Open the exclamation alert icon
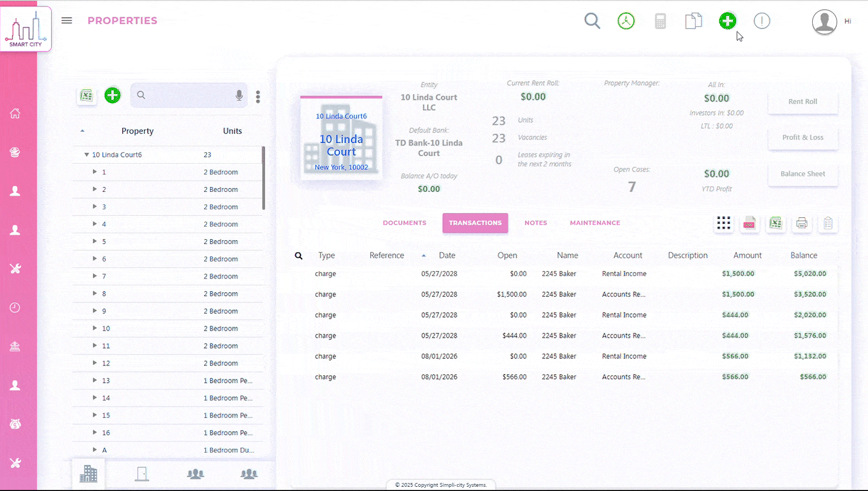Screen dimensions: 868x491 (762, 21)
